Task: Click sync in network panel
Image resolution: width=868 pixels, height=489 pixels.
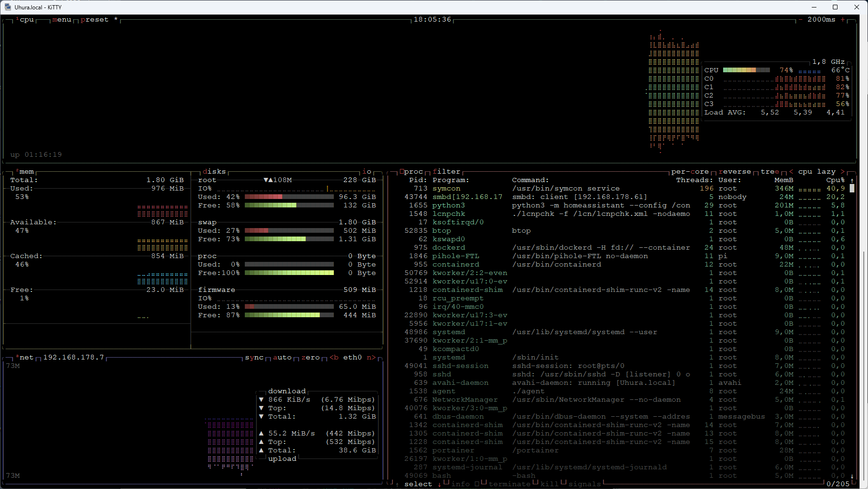Action: (254, 358)
